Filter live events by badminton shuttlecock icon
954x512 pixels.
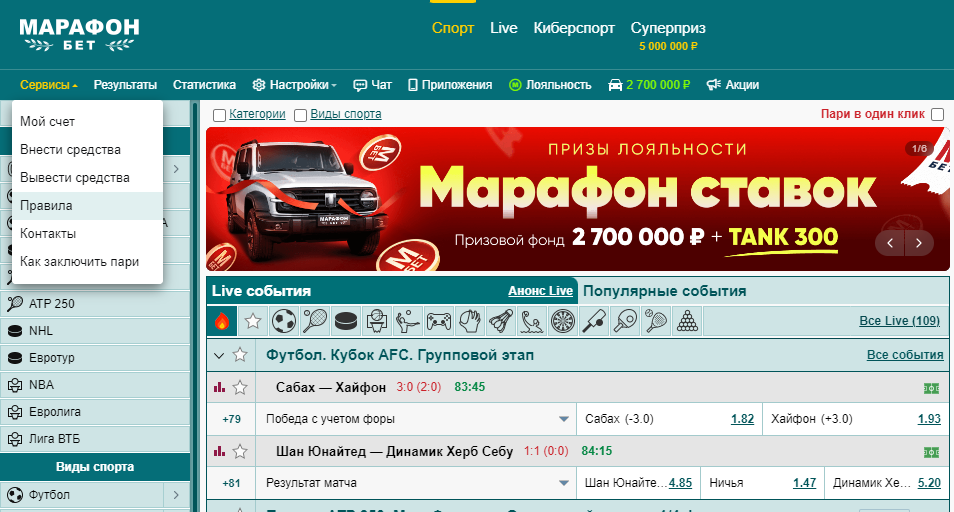pyautogui.click(x=501, y=321)
